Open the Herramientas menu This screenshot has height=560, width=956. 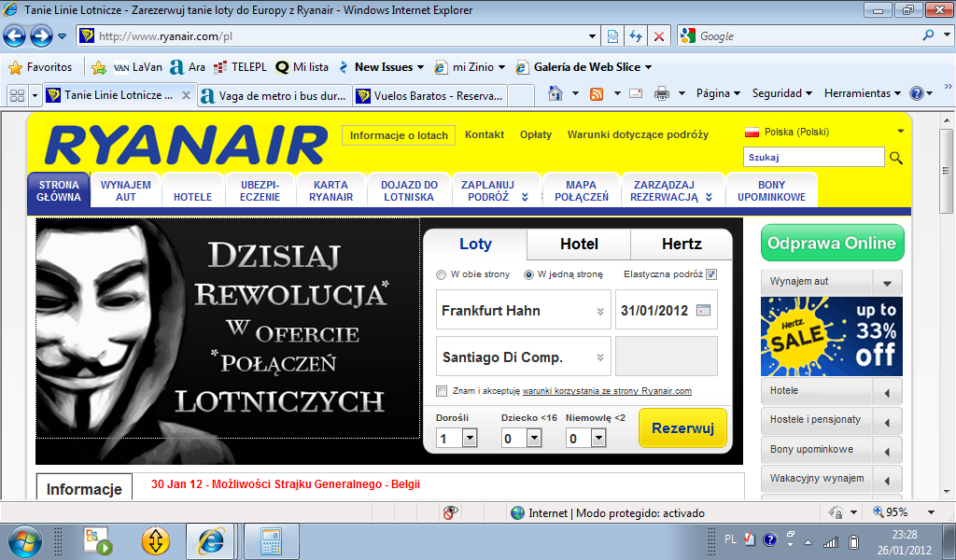862,93
